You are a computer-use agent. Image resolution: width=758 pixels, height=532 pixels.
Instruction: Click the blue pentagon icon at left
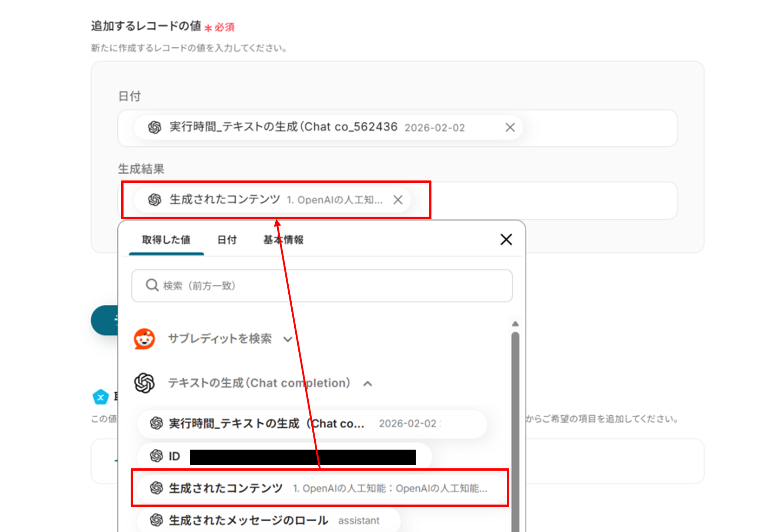click(100, 397)
